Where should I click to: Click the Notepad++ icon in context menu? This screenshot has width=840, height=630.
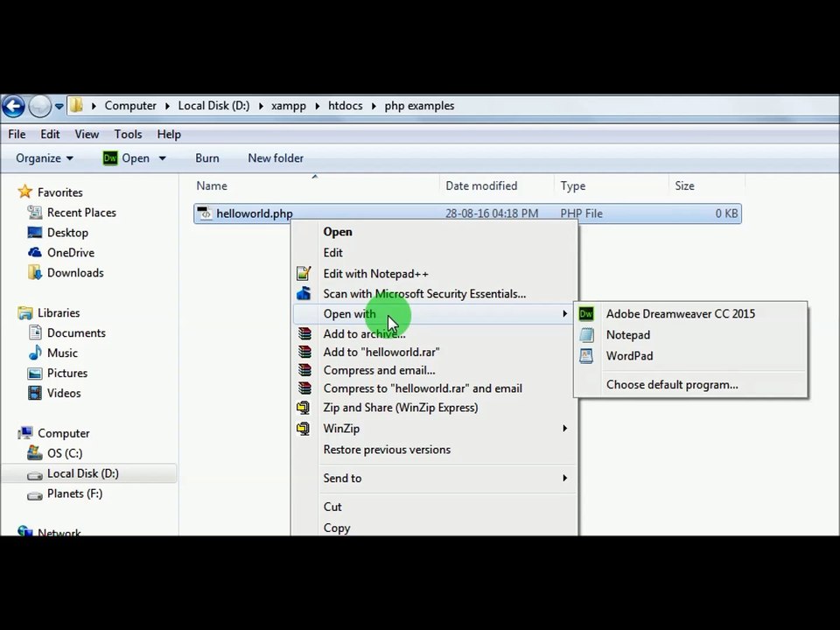304,273
